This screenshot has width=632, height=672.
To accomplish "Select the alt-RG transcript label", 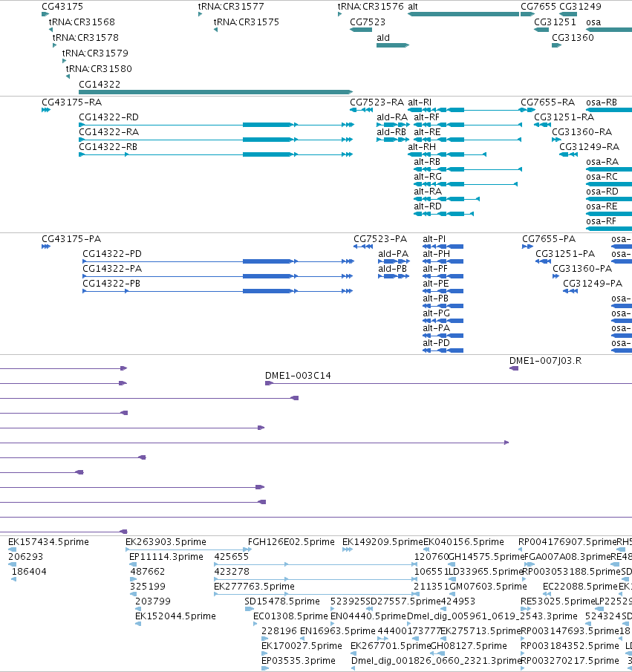I will click(428, 177).
